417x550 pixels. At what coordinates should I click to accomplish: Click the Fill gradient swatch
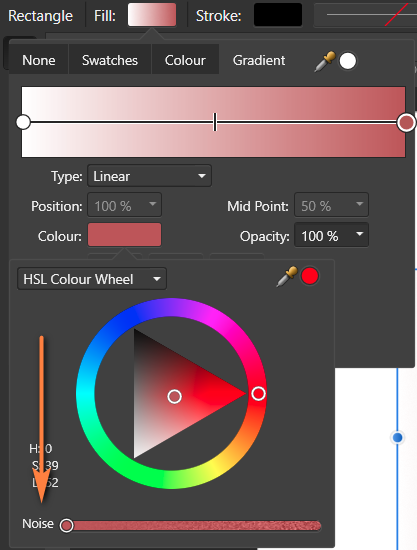click(x=152, y=15)
